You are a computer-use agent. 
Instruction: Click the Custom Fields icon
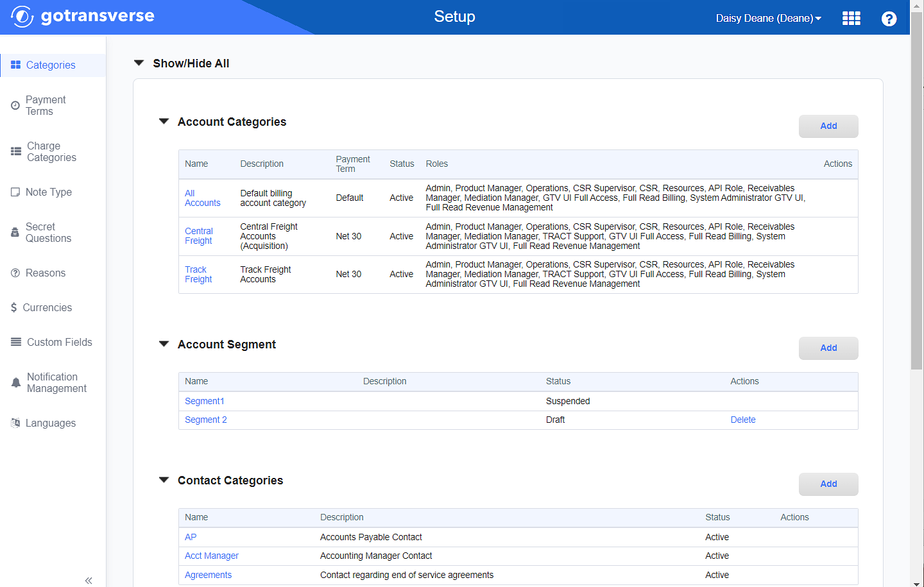(16, 342)
